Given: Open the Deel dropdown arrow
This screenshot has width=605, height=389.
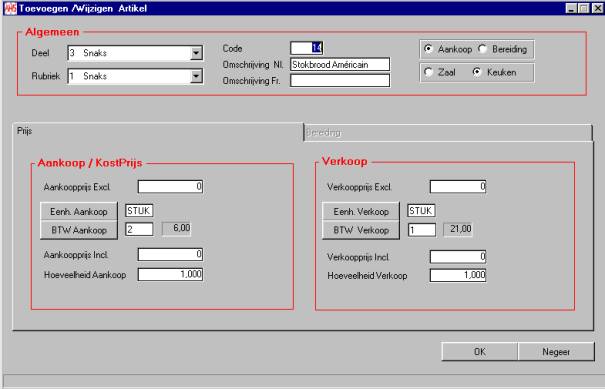Looking at the screenshot, I should click(x=196, y=53).
